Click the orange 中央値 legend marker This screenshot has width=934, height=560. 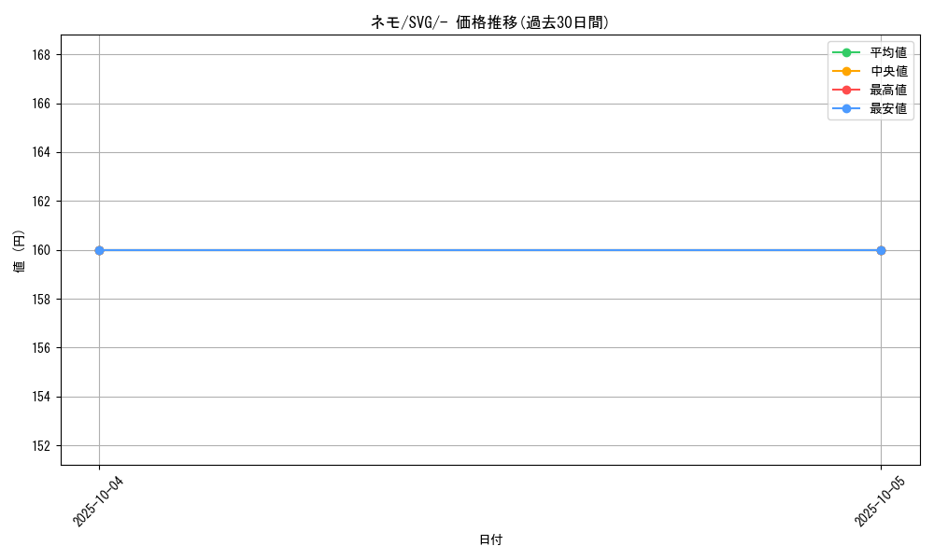point(846,70)
